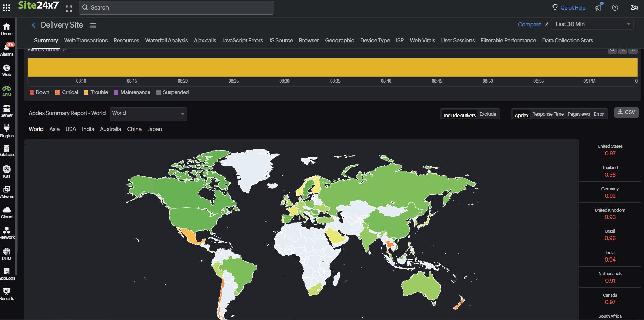Open the Filterable Performance tab
This screenshot has width=644, height=320.
pos(508,40)
